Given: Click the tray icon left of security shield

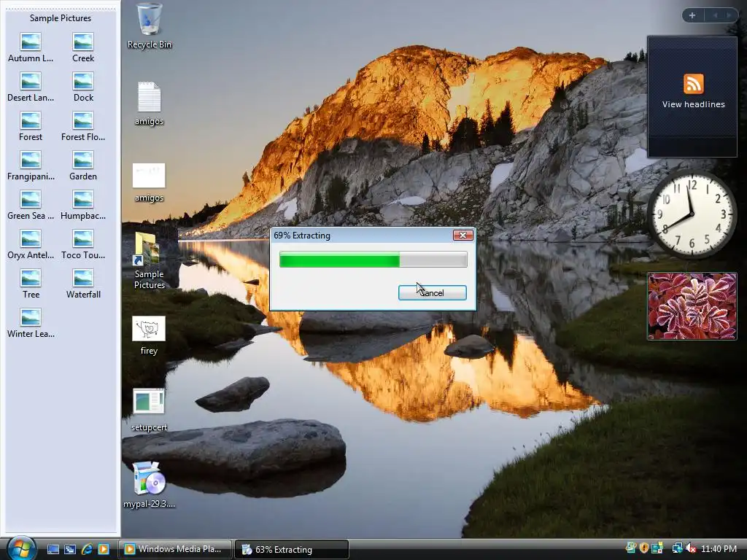Looking at the screenshot, I should coord(631,548).
